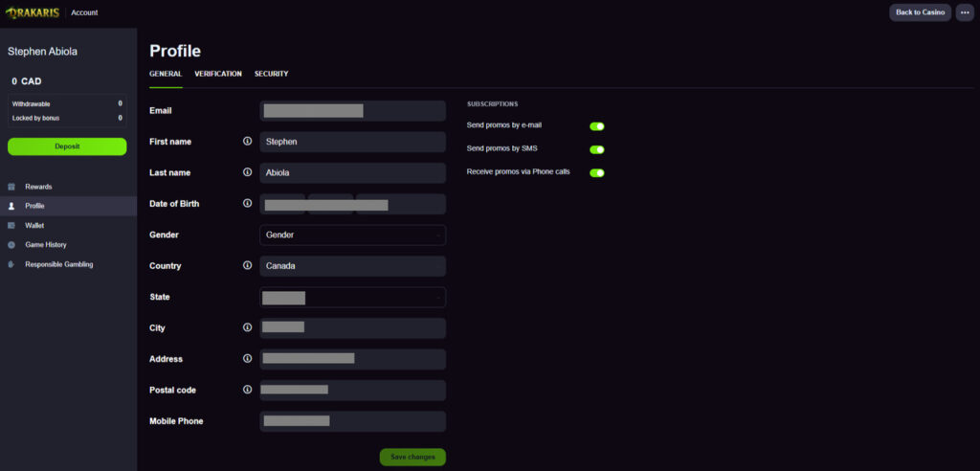Click the City input field
The height and width of the screenshot is (471, 980).
(x=352, y=328)
